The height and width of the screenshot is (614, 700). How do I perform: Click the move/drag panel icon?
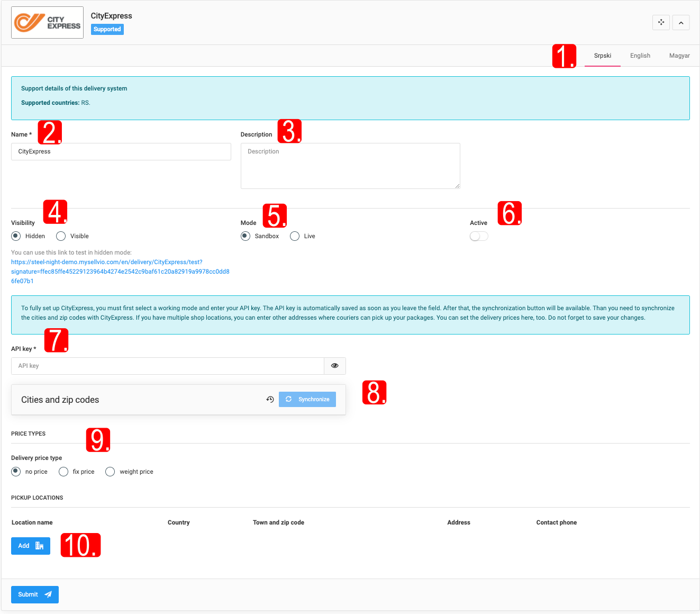(x=661, y=23)
